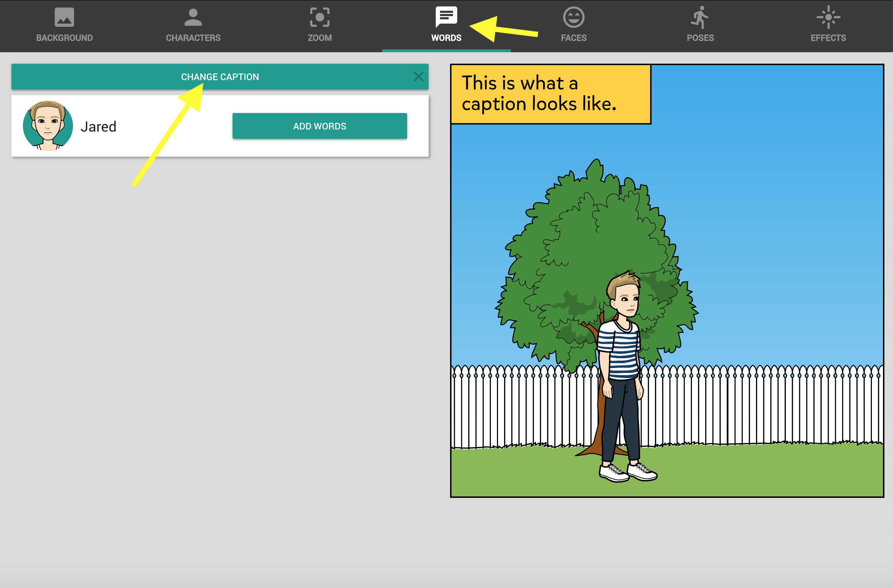Switch to the FACES tab label

coord(573,38)
